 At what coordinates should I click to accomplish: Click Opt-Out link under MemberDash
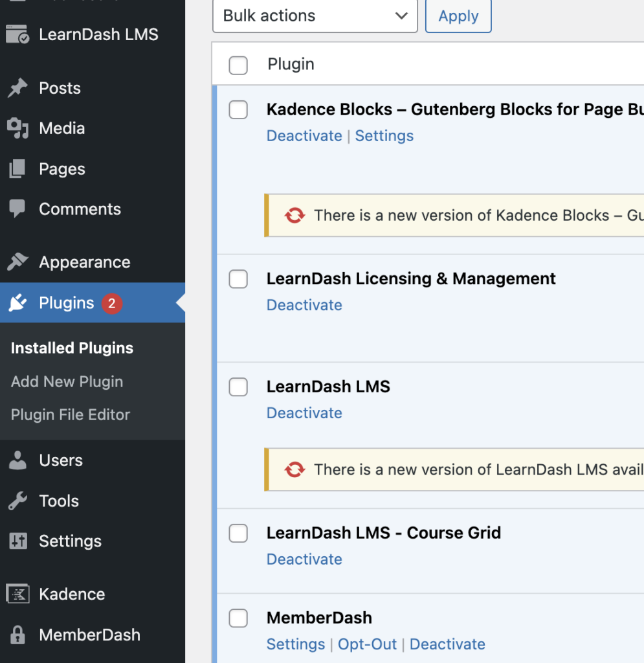[366, 644]
